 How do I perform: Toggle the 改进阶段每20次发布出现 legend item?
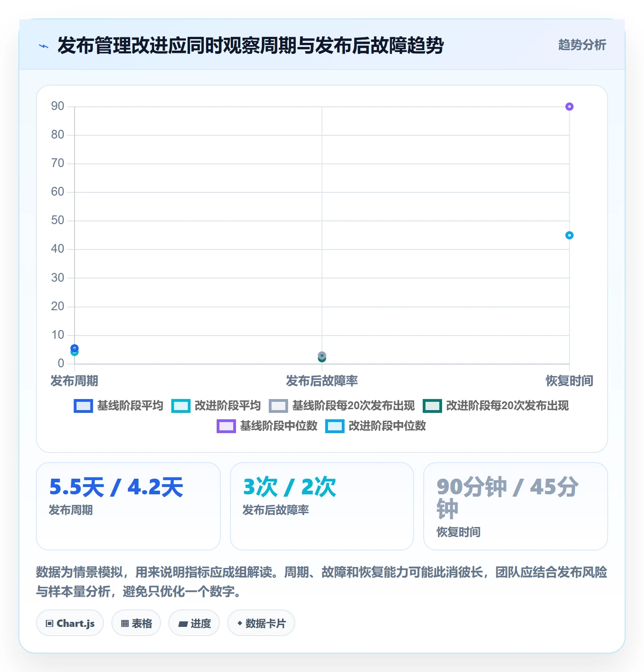pos(496,406)
